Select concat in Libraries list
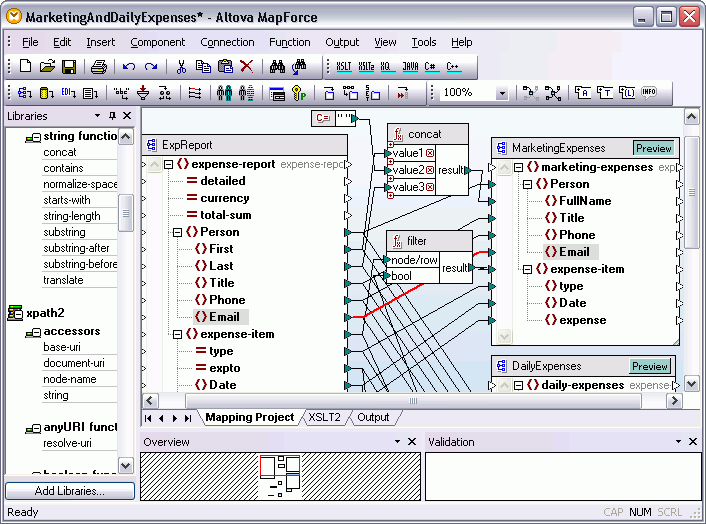706x524 pixels. point(60,152)
